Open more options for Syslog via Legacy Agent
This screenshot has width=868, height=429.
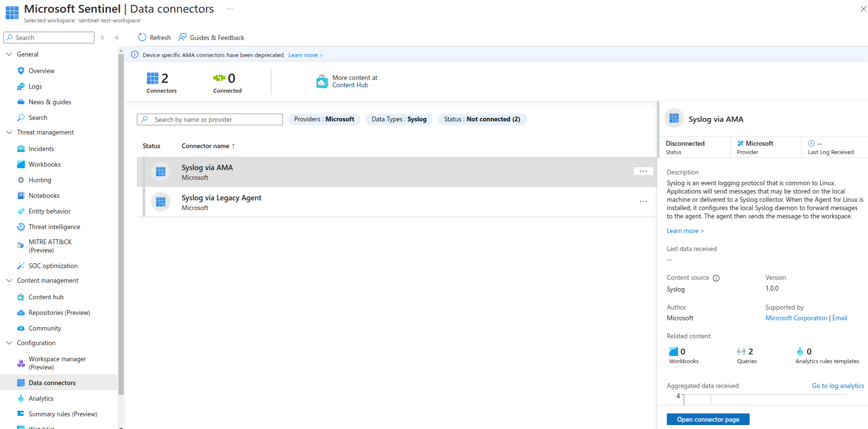[643, 201]
